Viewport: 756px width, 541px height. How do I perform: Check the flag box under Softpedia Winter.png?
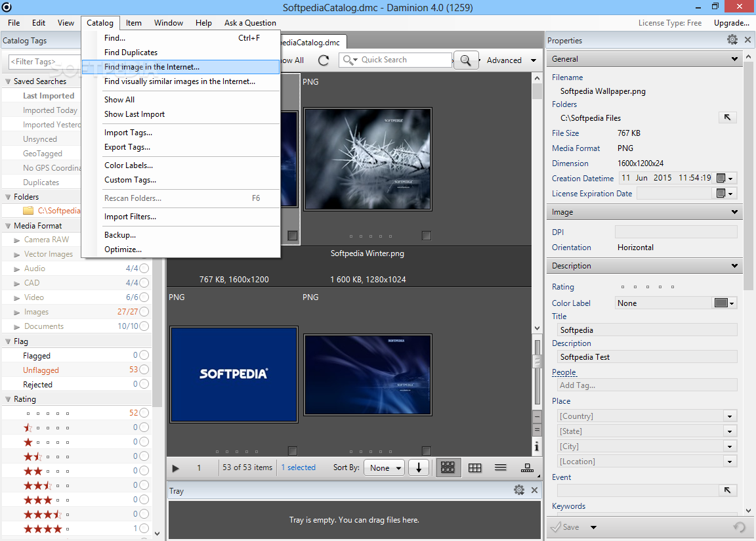[x=426, y=235]
